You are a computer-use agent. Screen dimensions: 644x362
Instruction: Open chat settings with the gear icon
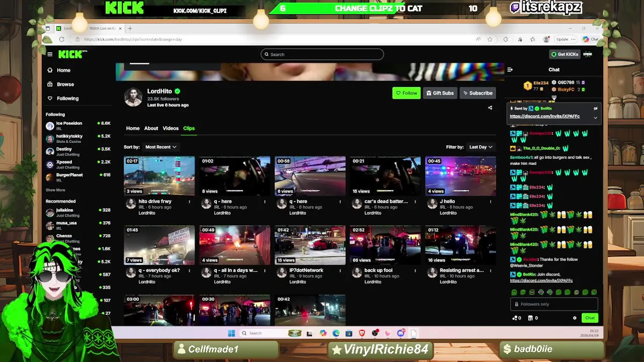[575, 318]
